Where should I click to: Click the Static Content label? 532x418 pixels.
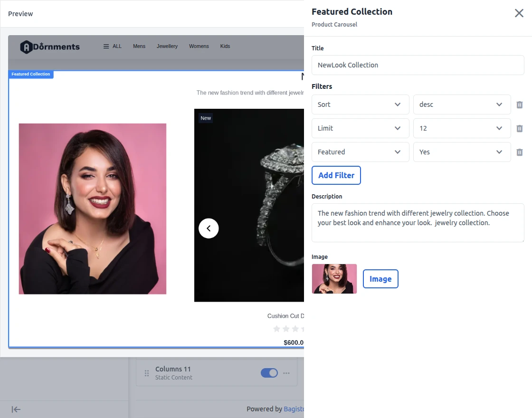(x=174, y=377)
